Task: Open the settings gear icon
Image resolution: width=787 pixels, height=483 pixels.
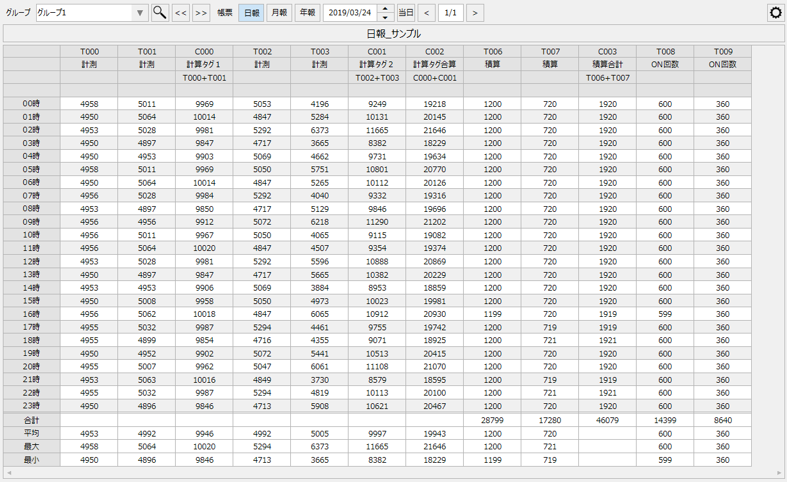Action: pyautogui.click(x=774, y=13)
